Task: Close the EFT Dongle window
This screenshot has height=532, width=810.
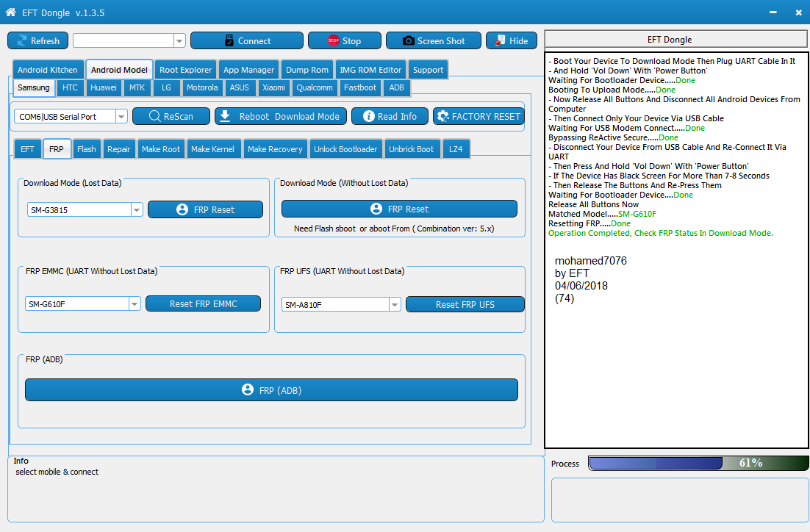Action: pyautogui.click(x=799, y=12)
